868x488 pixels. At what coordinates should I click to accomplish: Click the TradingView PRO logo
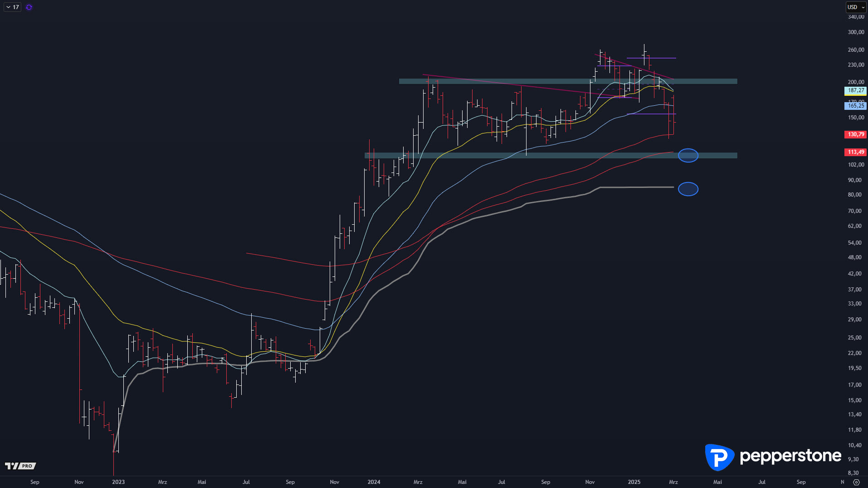tap(20, 466)
